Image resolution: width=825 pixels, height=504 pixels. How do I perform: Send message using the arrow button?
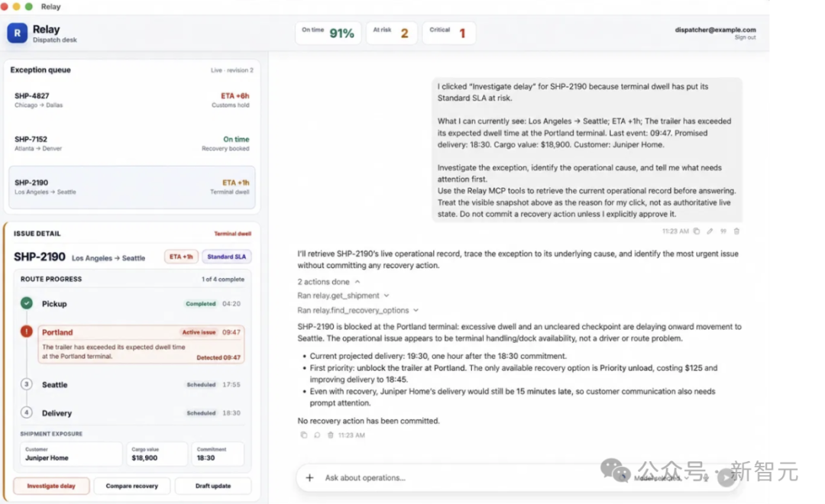[726, 478]
